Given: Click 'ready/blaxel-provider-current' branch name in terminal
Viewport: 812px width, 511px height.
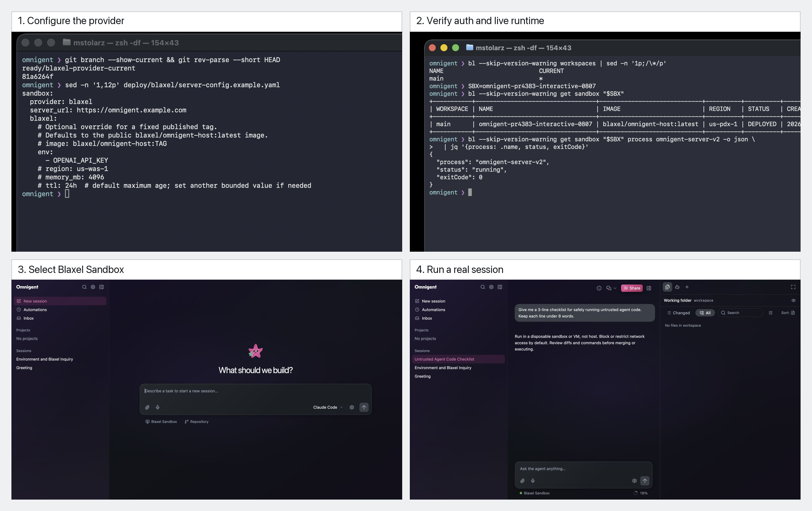Looking at the screenshot, I should pos(79,68).
